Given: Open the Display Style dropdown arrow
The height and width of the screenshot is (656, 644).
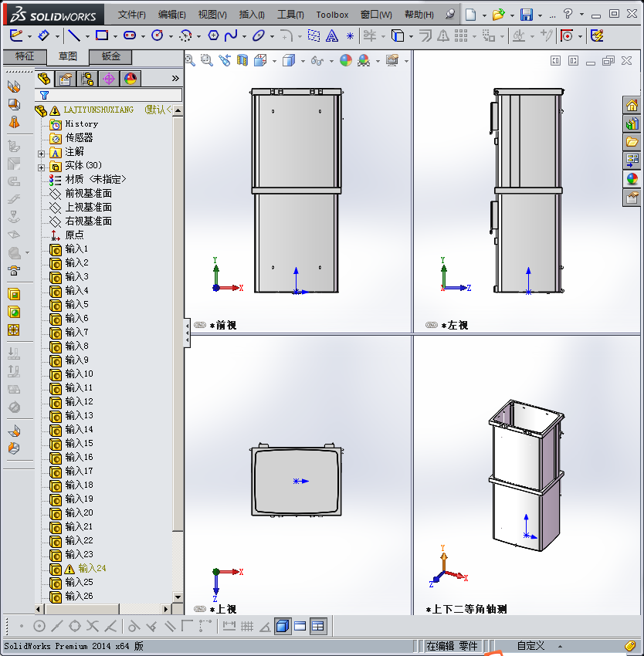Looking at the screenshot, I should [x=303, y=62].
